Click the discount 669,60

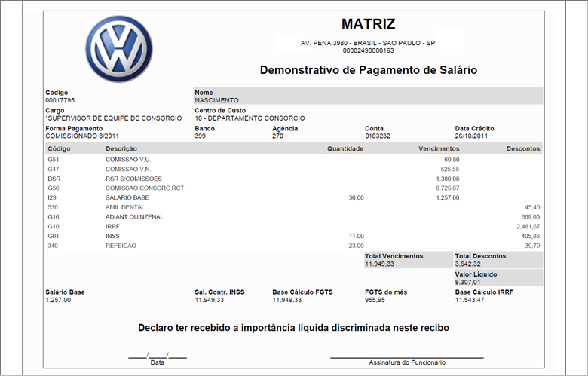click(x=531, y=217)
